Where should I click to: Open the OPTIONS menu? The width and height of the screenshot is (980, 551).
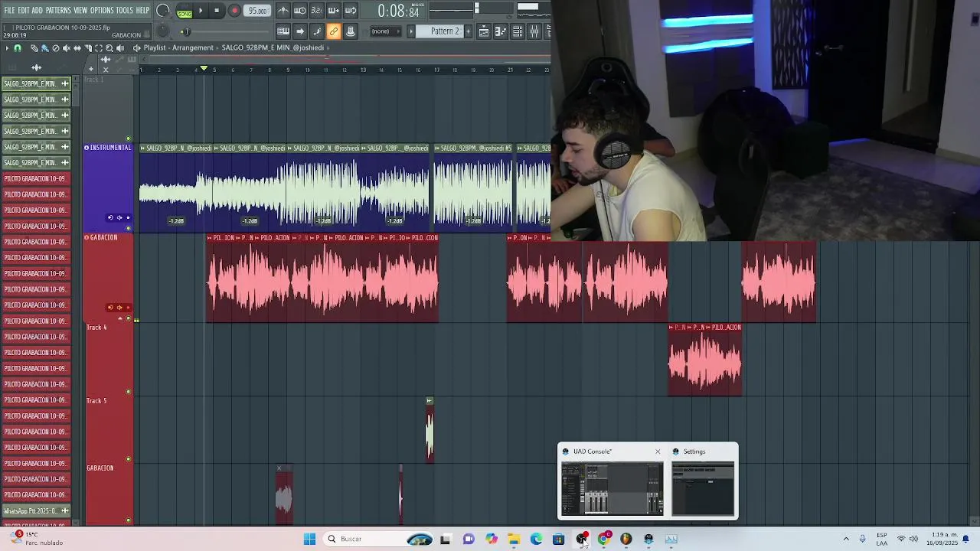tap(102, 10)
